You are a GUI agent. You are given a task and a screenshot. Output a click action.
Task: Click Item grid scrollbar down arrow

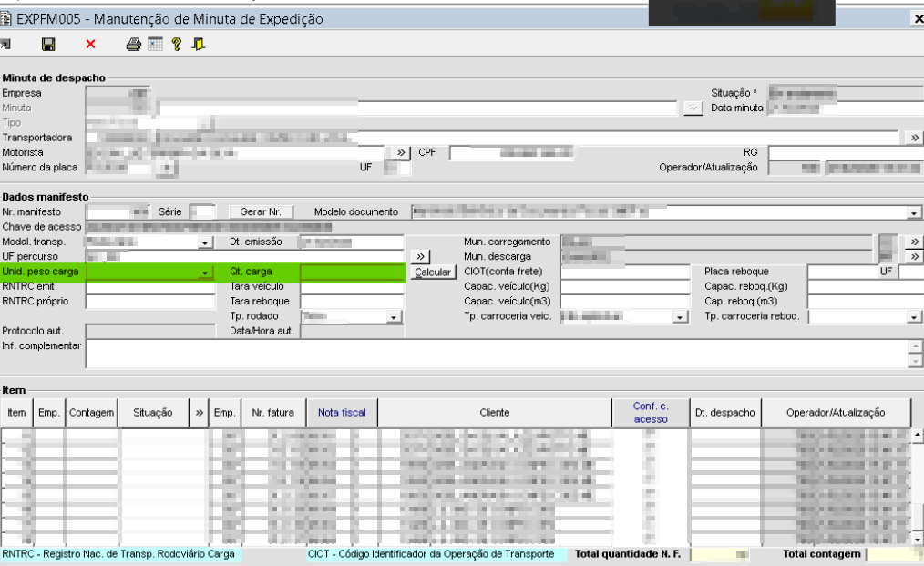(x=918, y=539)
